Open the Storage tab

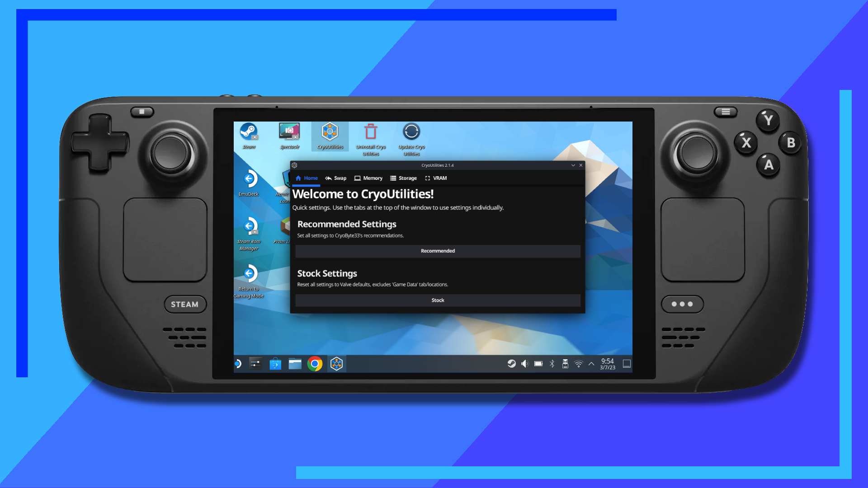pos(404,178)
